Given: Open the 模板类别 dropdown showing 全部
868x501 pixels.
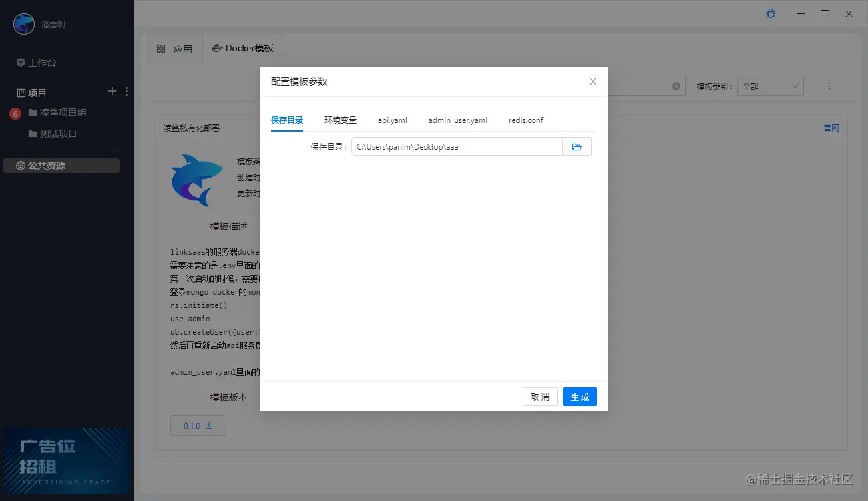Looking at the screenshot, I should (x=770, y=86).
